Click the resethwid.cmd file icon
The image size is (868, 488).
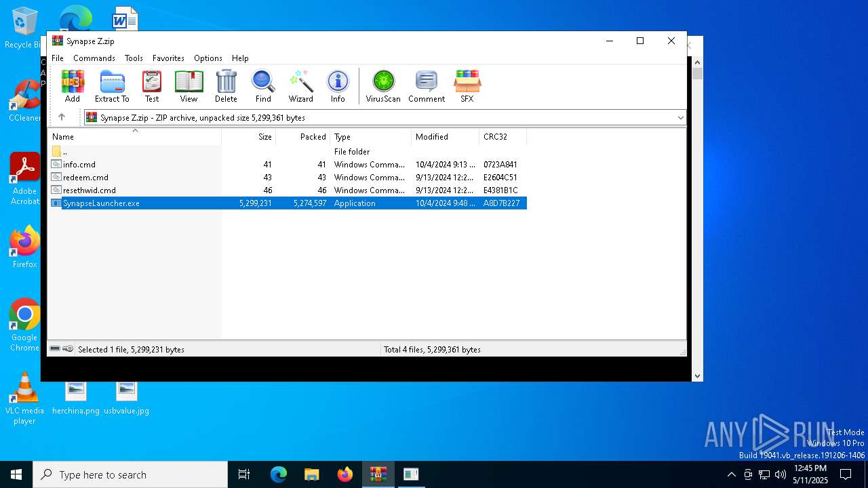click(x=56, y=190)
